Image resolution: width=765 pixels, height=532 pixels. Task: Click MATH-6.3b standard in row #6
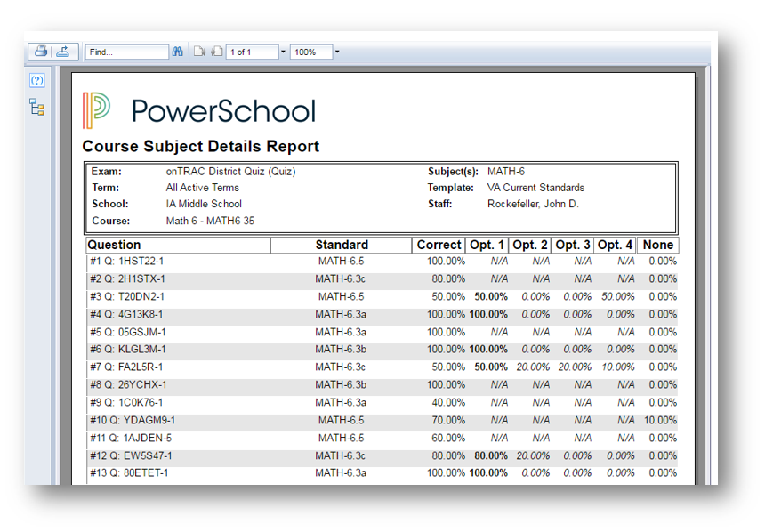341,350
